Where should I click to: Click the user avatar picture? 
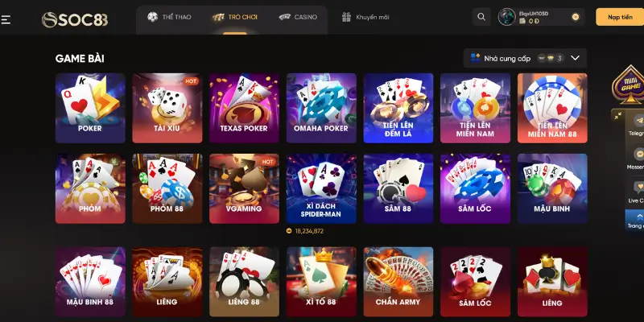pos(507,17)
